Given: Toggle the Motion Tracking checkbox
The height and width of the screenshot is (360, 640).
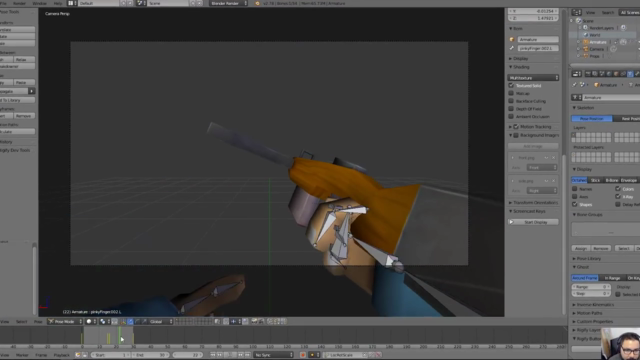Looking at the screenshot, I should (x=516, y=127).
